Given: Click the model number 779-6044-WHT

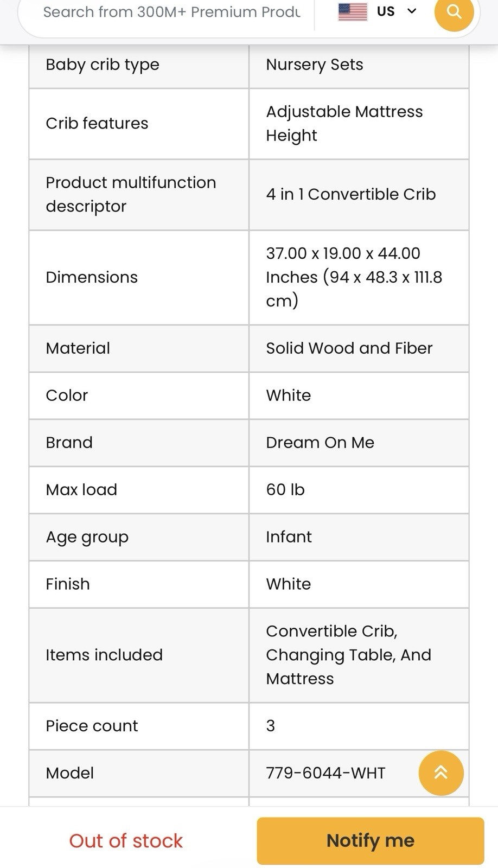Looking at the screenshot, I should point(325,773).
